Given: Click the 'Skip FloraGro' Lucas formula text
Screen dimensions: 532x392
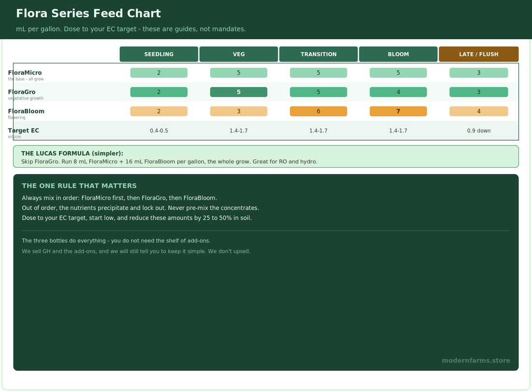Looking at the screenshot, I should [169, 162].
